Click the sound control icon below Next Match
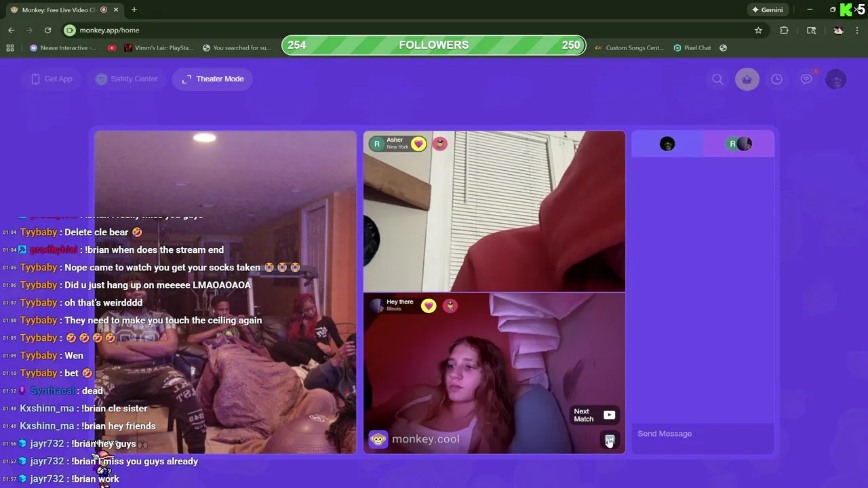Image resolution: width=868 pixels, height=488 pixels. coord(610,441)
